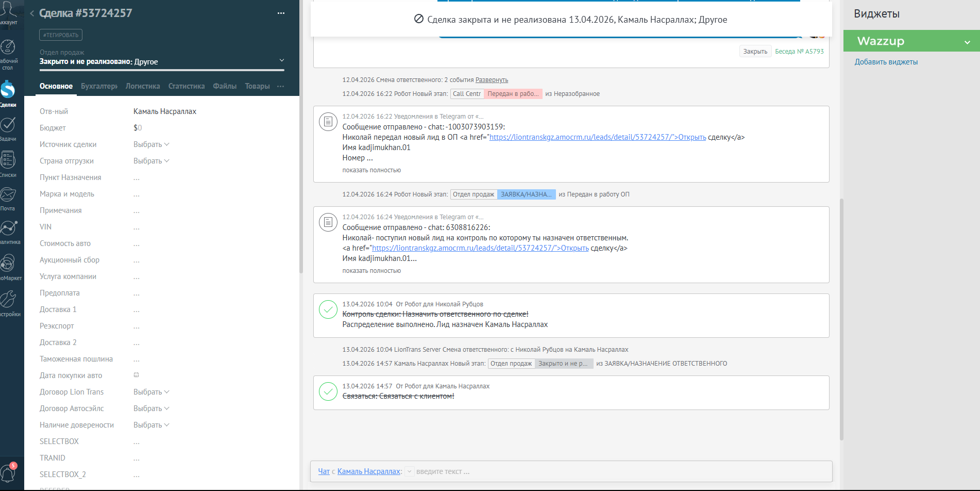Switch to Файлы tab
980x491 pixels.
[x=225, y=86]
